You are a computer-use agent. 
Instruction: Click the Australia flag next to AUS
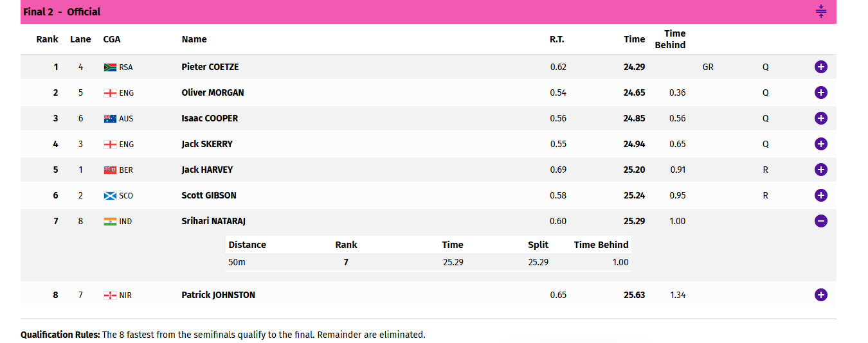[110, 118]
